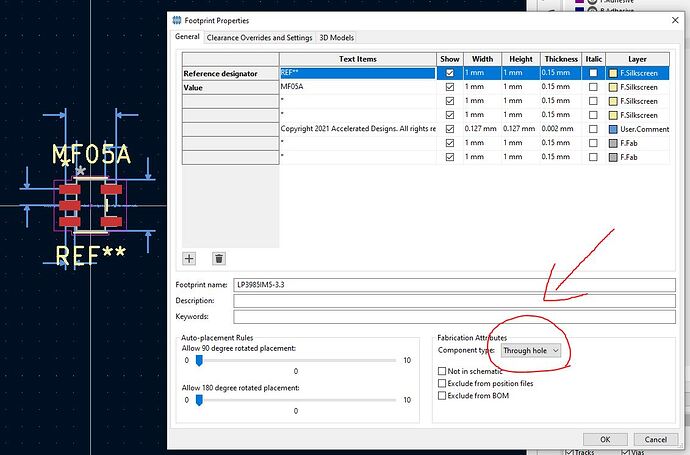Viewport: 690px width, 455px height.
Task: Click the Description input field
Action: tap(455, 301)
